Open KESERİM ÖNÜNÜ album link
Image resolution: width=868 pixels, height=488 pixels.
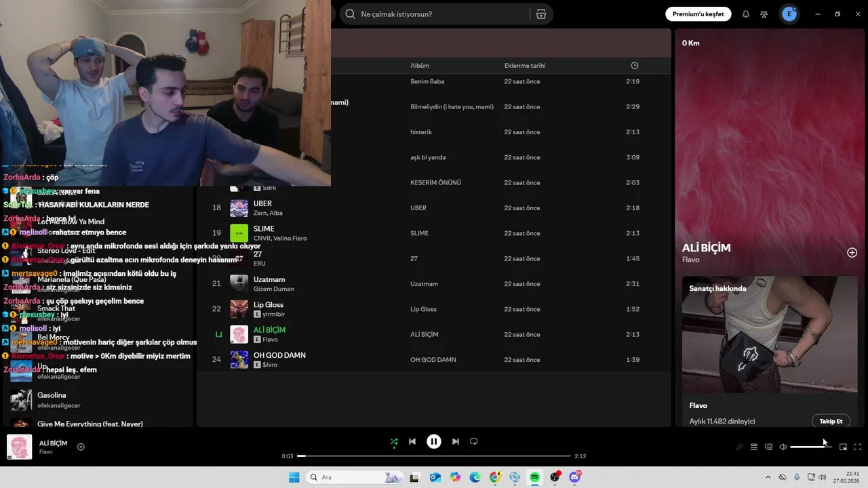pyautogui.click(x=435, y=183)
